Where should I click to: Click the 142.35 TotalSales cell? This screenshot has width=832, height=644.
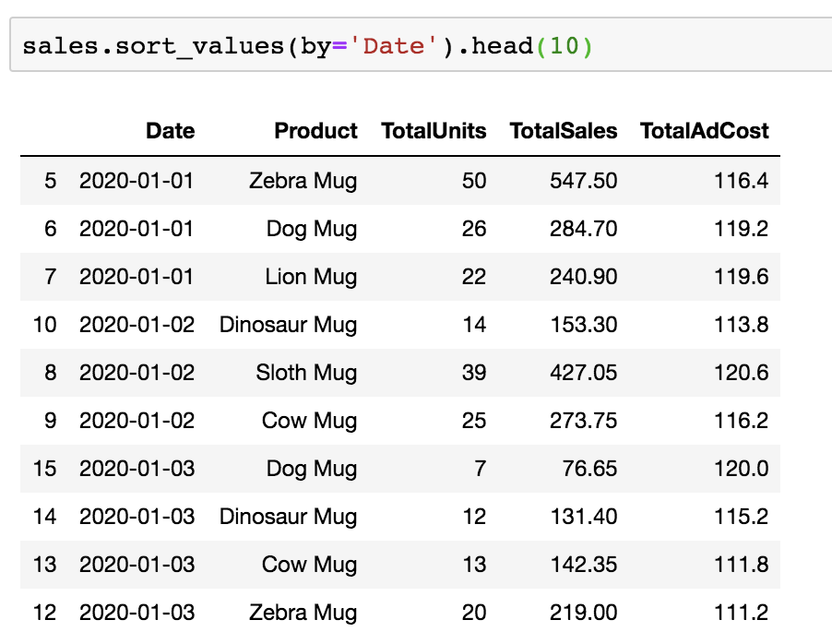click(x=585, y=564)
